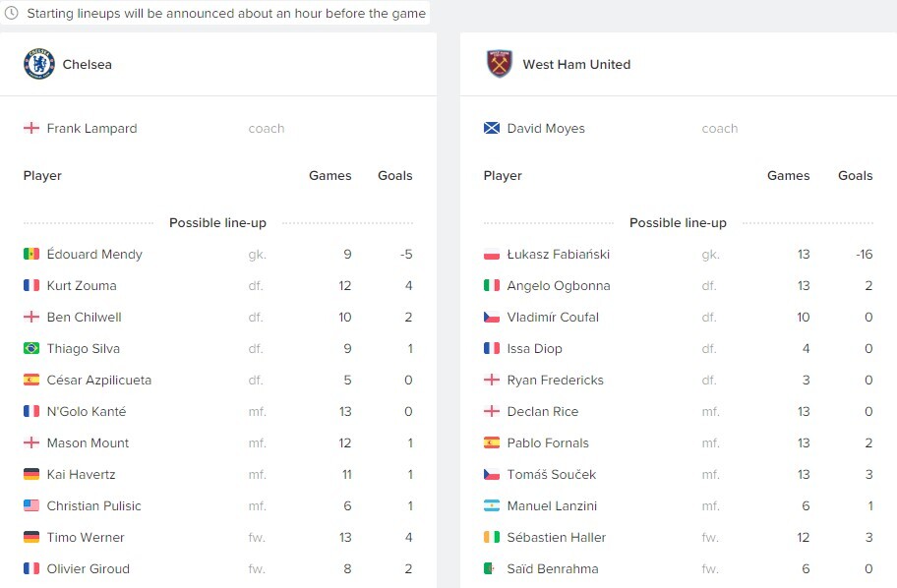This screenshot has width=897, height=588.
Task: Click Algeria flag beside Saïd Benrahma
Action: (x=492, y=568)
